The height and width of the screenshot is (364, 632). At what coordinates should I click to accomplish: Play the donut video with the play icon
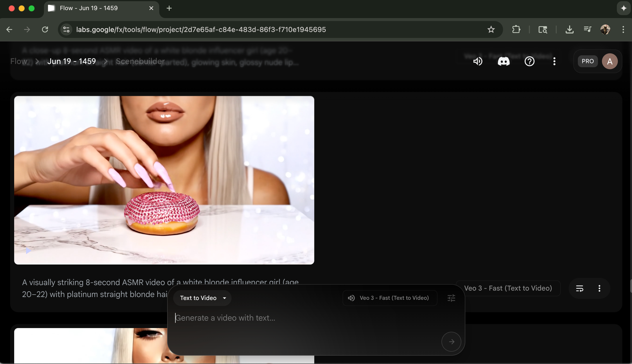point(28,251)
